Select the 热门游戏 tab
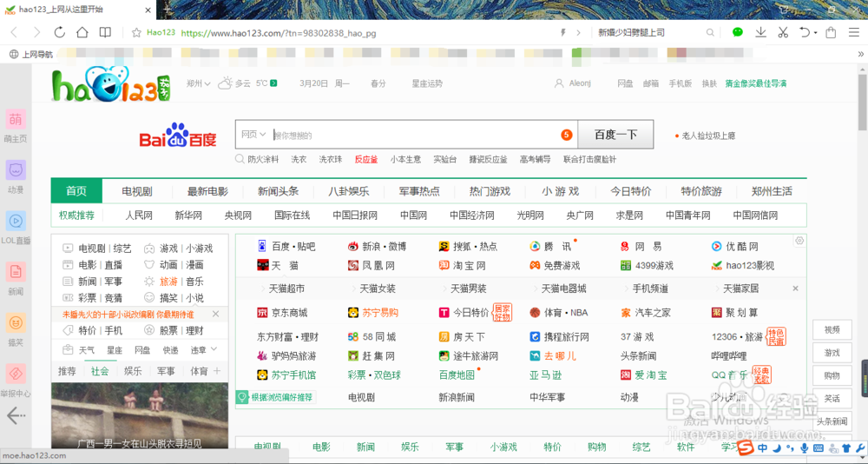Viewport: 868px width, 464px height. point(490,191)
